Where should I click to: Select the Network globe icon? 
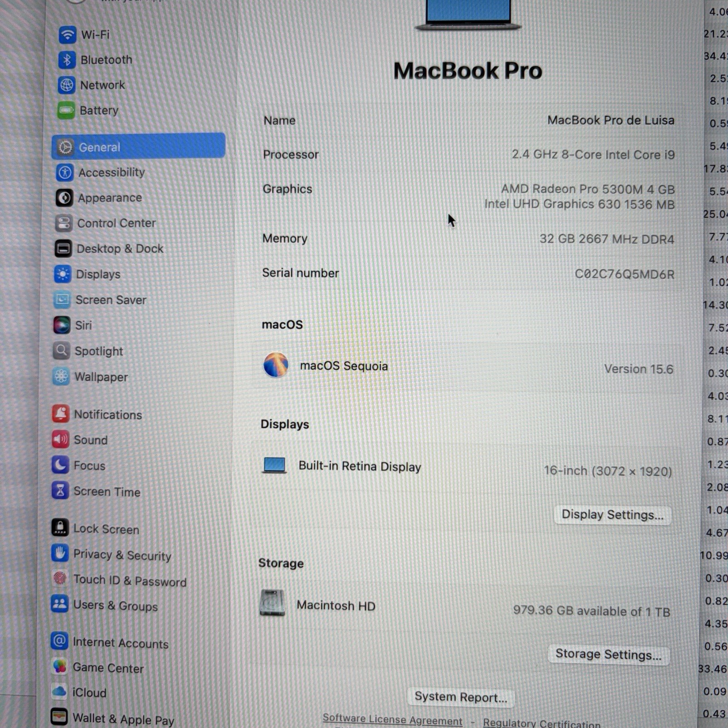(x=66, y=85)
